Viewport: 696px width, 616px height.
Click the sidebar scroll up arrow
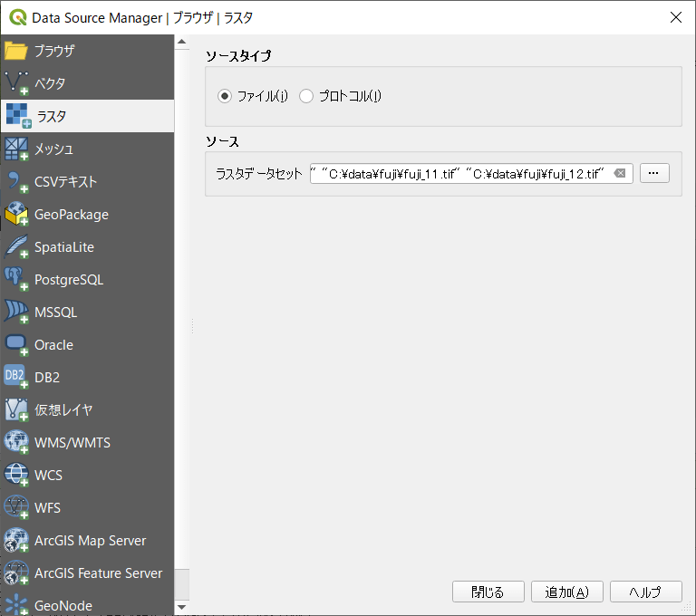pyautogui.click(x=181, y=42)
